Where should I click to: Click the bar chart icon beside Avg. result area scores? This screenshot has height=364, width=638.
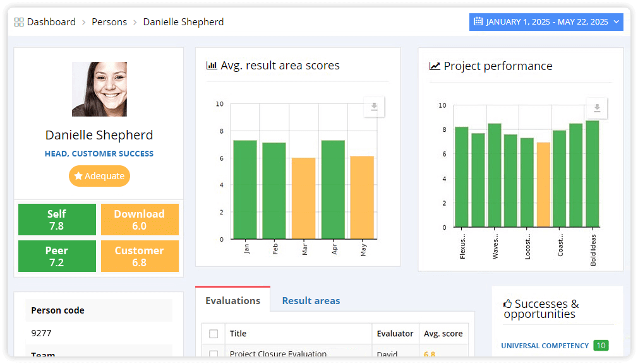[211, 65]
